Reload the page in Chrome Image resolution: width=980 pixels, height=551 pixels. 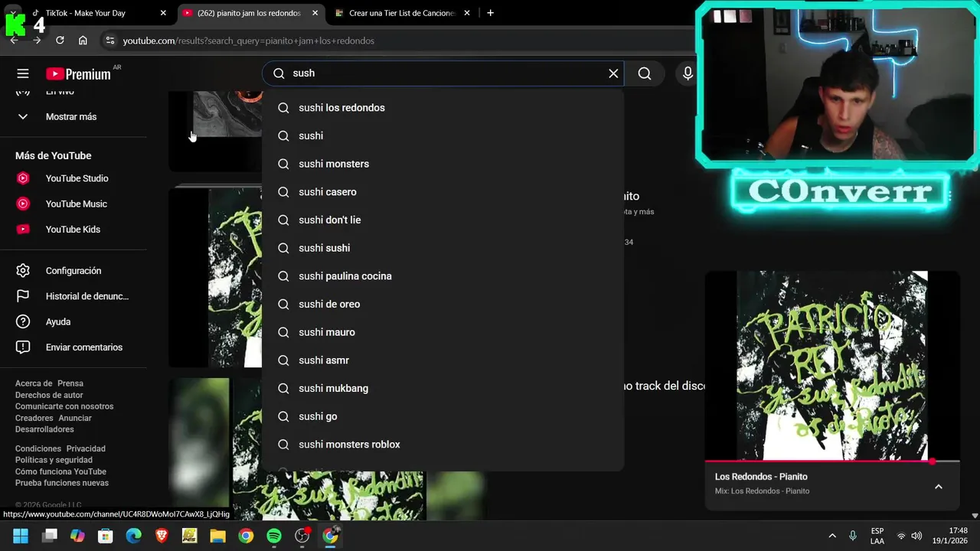(60, 41)
